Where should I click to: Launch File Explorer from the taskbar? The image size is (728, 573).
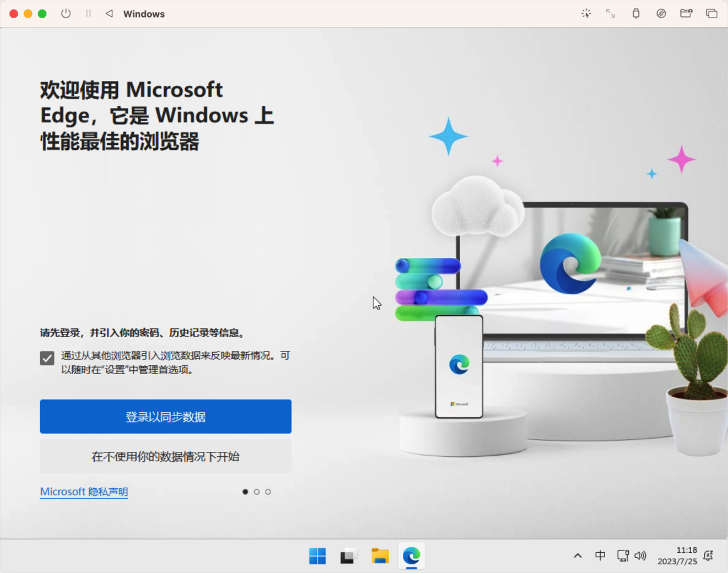(380, 556)
